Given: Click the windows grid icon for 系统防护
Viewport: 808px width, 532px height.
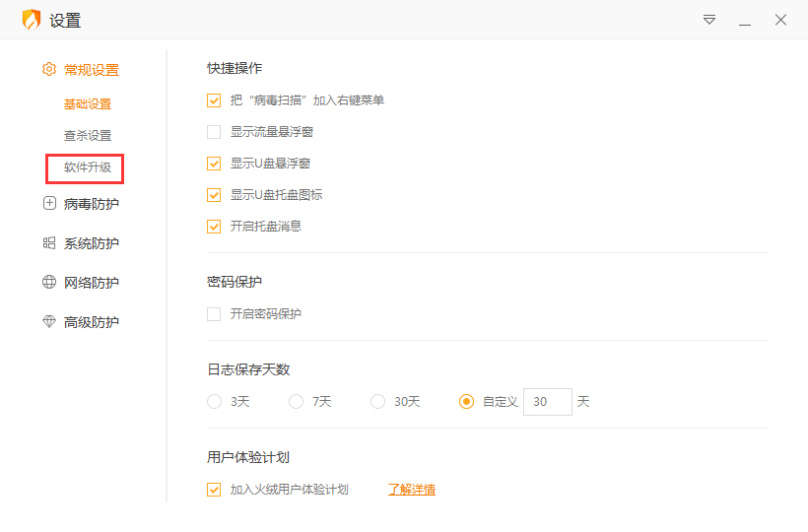Looking at the screenshot, I should [x=49, y=243].
